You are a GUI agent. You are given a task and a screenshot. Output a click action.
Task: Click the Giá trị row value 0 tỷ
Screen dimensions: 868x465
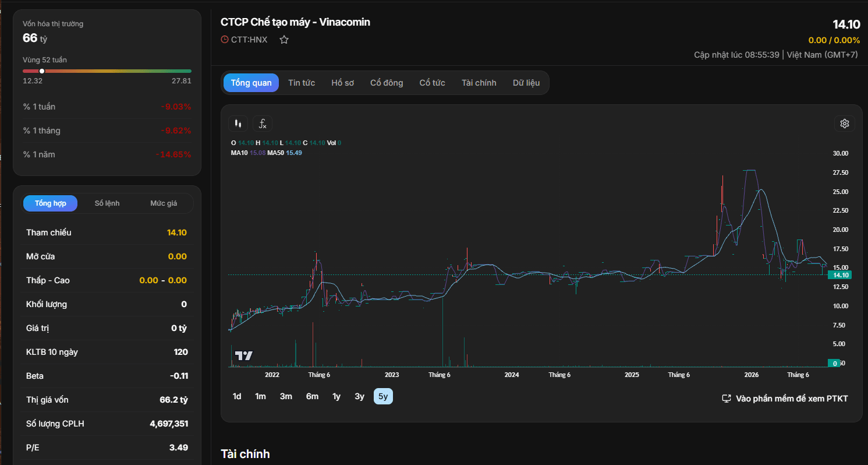179,328
